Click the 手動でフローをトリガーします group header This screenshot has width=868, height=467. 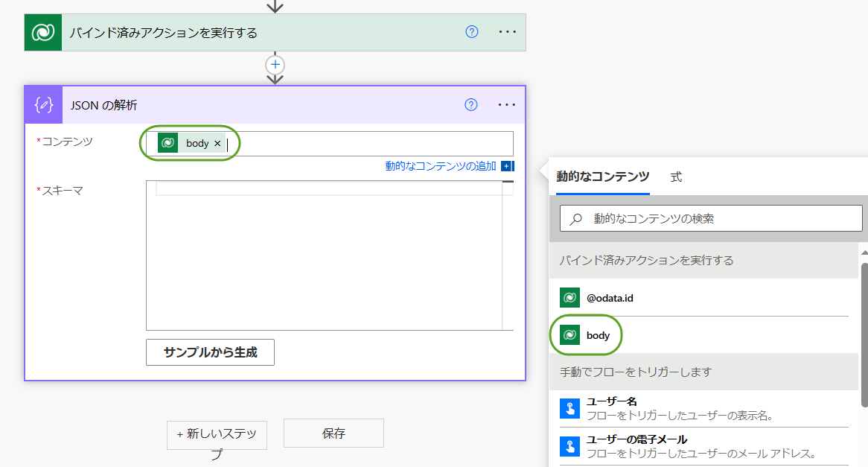pos(703,372)
